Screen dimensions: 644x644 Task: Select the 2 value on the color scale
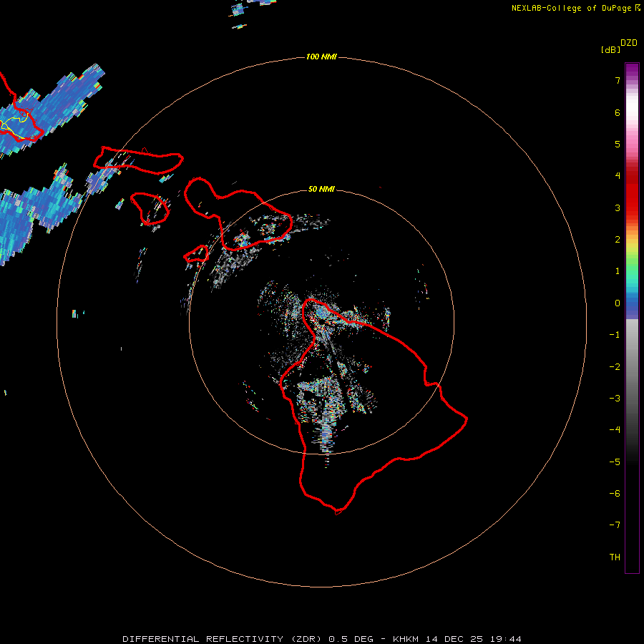618,240
